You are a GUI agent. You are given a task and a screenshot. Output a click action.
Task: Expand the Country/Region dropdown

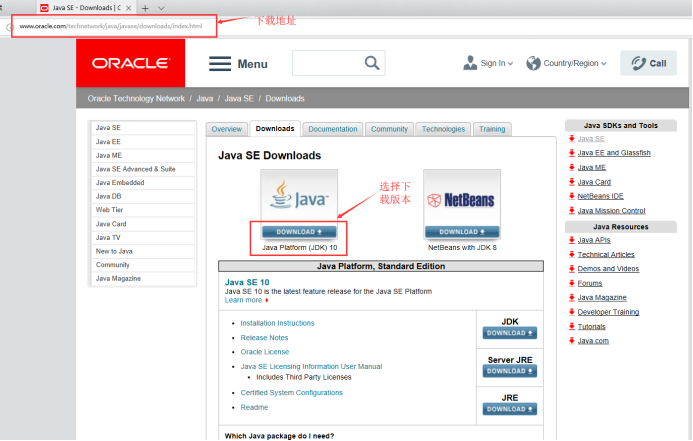click(604, 64)
